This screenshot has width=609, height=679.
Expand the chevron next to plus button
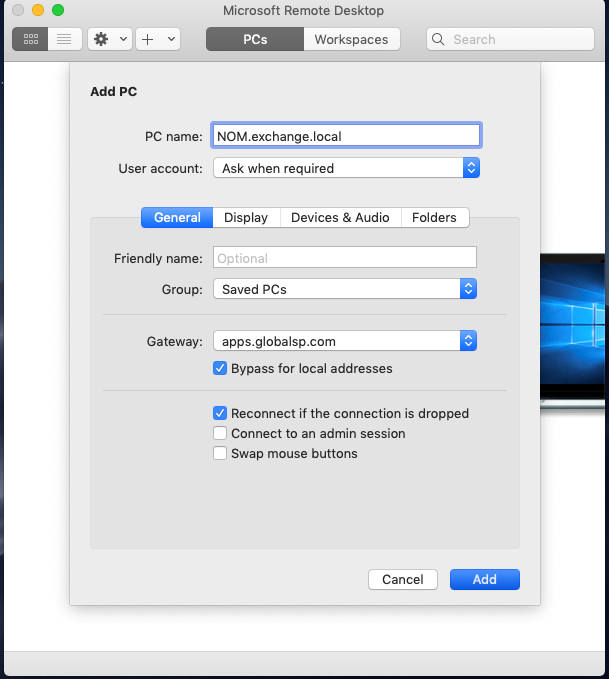click(171, 39)
